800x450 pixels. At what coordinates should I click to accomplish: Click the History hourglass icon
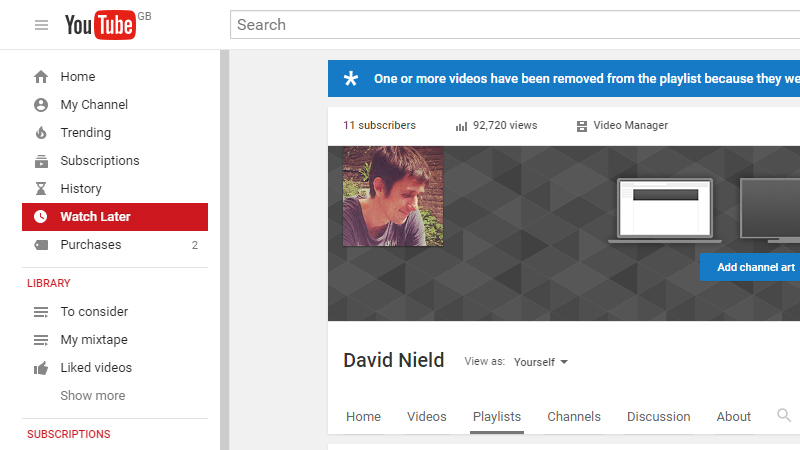click(x=41, y=189)
